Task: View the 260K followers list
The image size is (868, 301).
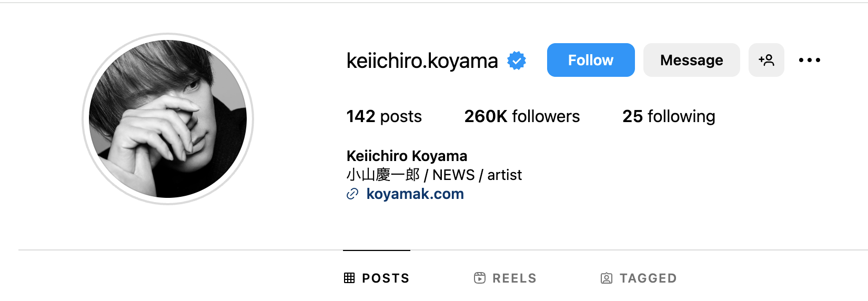Action: tap(522, 116)
